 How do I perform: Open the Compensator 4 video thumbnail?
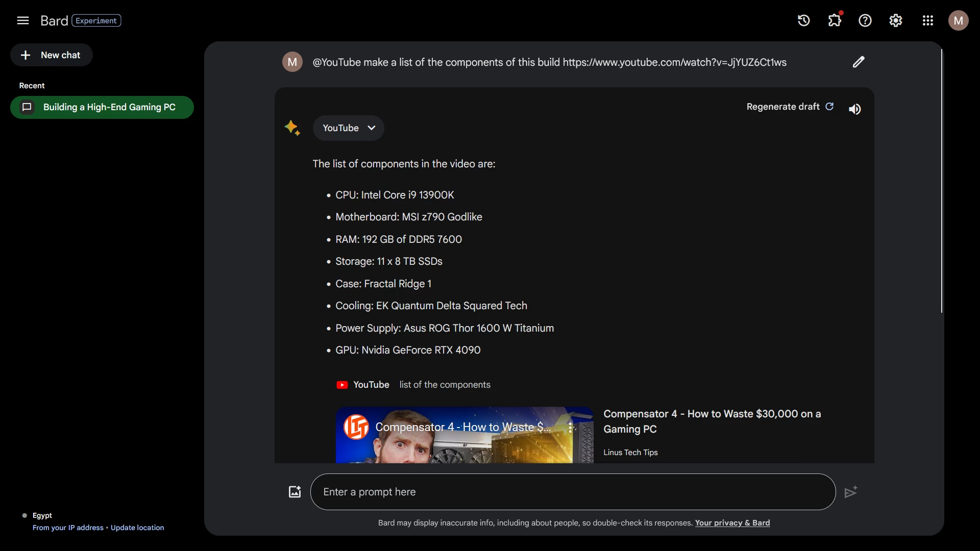pos(464,435)
